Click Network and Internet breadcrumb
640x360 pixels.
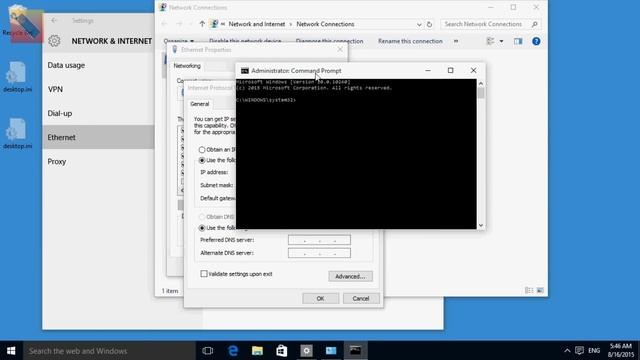coord(257,24)
